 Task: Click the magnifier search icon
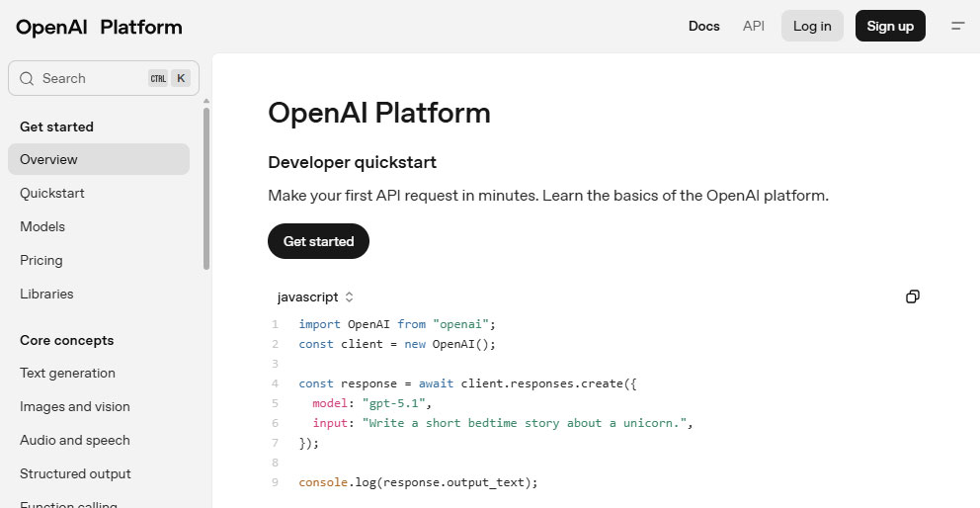(27, 78)
